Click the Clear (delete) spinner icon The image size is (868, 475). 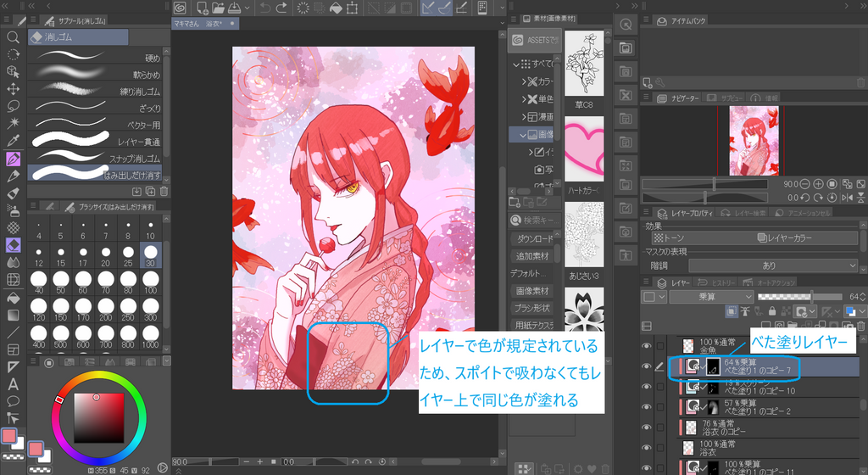point(303,8)
